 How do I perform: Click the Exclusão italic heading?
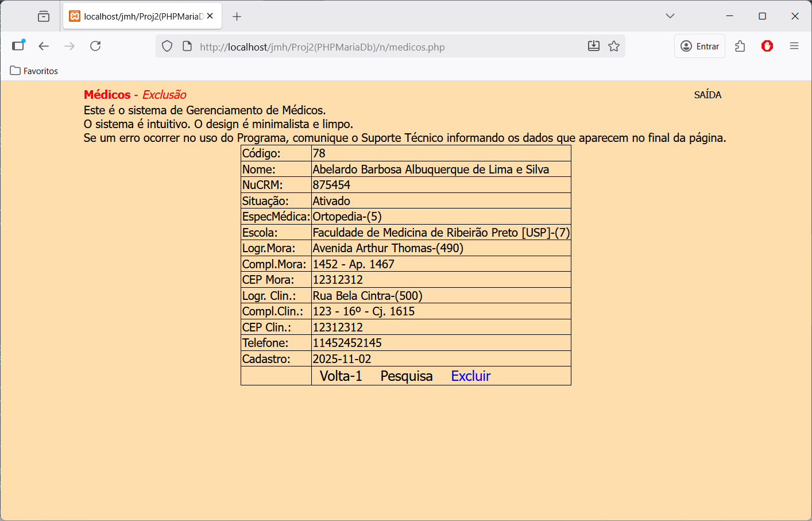(164, 95)
